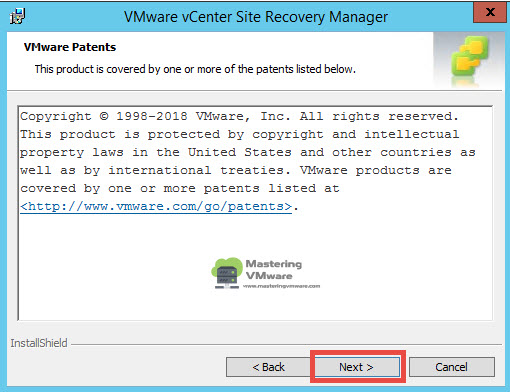Close the Site Recovery Manager window
This screenshot has height=392, width=510.
[x=490, y=12]
